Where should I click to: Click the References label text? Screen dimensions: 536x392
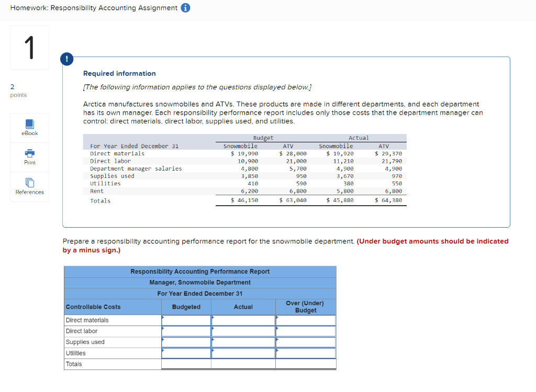click(x=29, y=192)
